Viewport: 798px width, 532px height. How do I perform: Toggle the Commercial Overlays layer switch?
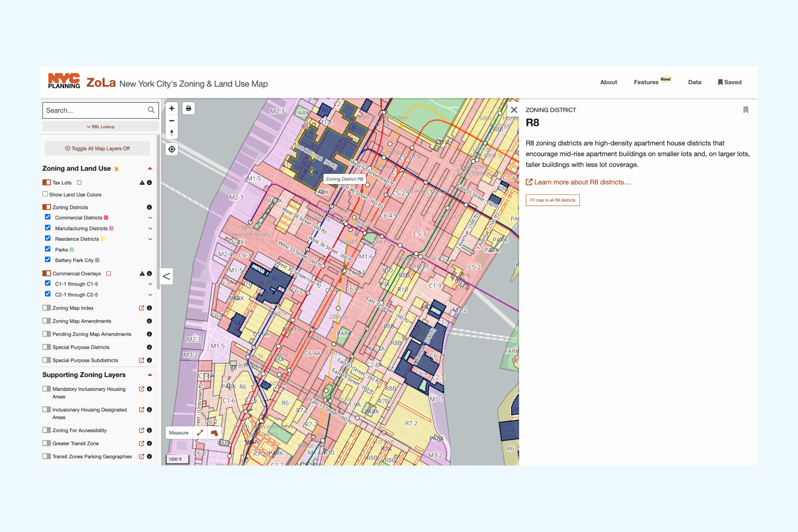(46, 273)
